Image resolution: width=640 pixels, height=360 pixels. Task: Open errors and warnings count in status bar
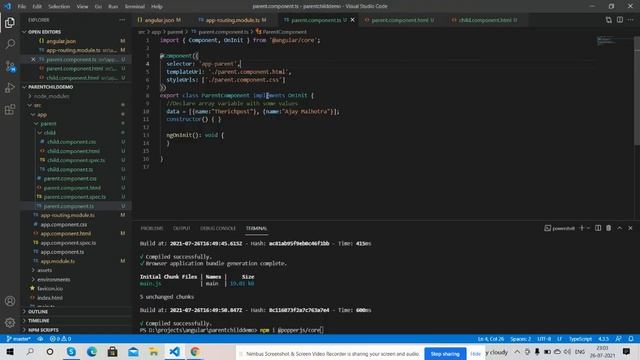point(60,339)
